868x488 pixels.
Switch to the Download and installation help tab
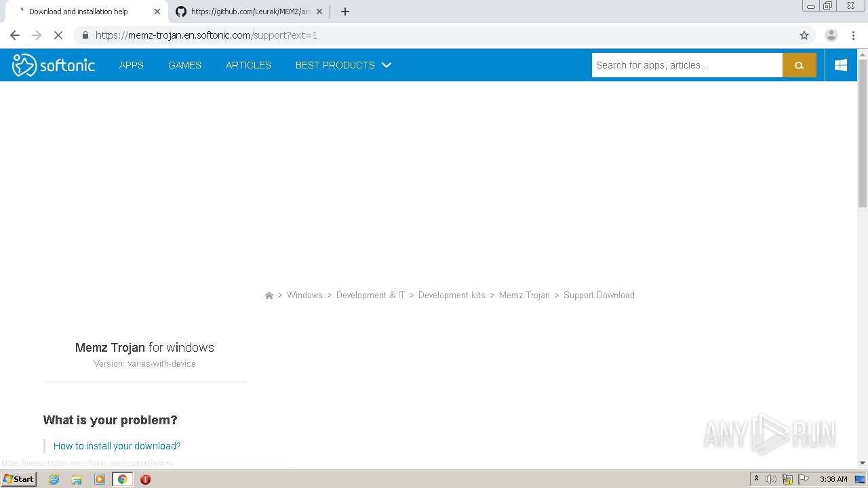click(87, 12)
